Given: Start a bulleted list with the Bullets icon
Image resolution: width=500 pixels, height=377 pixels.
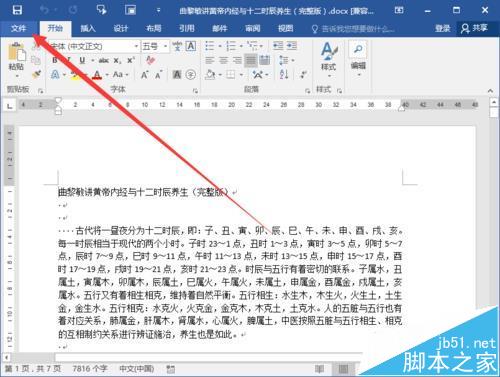Looking at the screenshot, I should [209, 46].
